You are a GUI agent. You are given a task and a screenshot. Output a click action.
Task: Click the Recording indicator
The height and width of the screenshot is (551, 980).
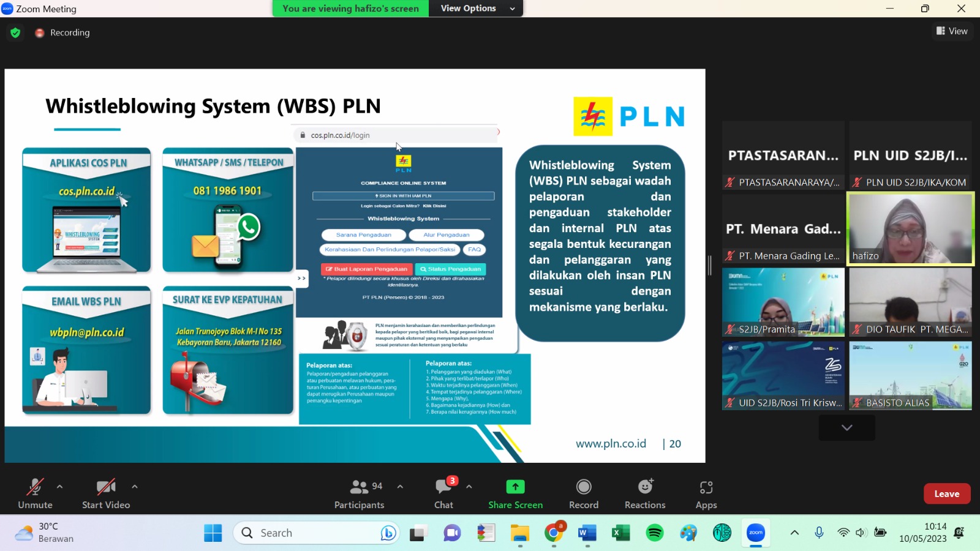(62, 32)
